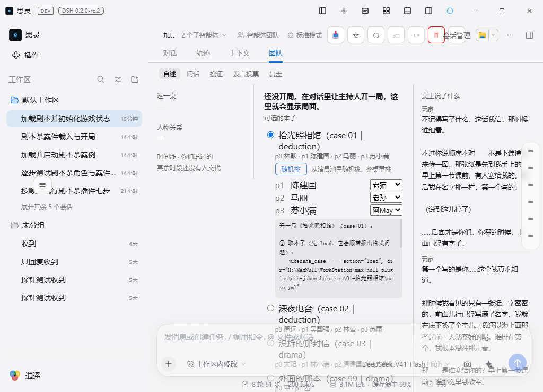Select the 拾光照相馆 case 01 radio

point(271,135)
